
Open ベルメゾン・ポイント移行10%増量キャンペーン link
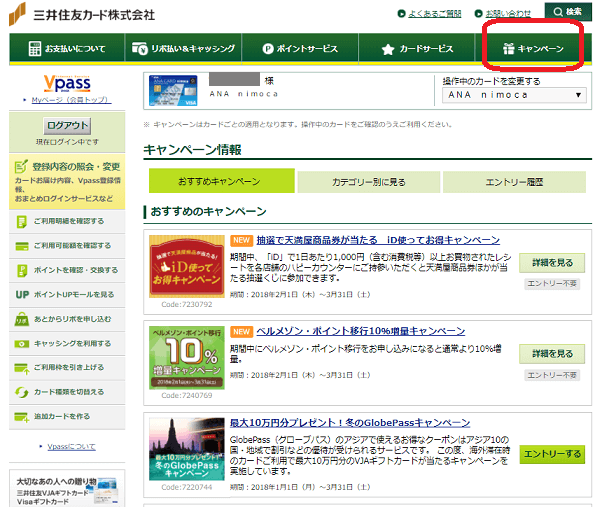click(x=361, y=331)
